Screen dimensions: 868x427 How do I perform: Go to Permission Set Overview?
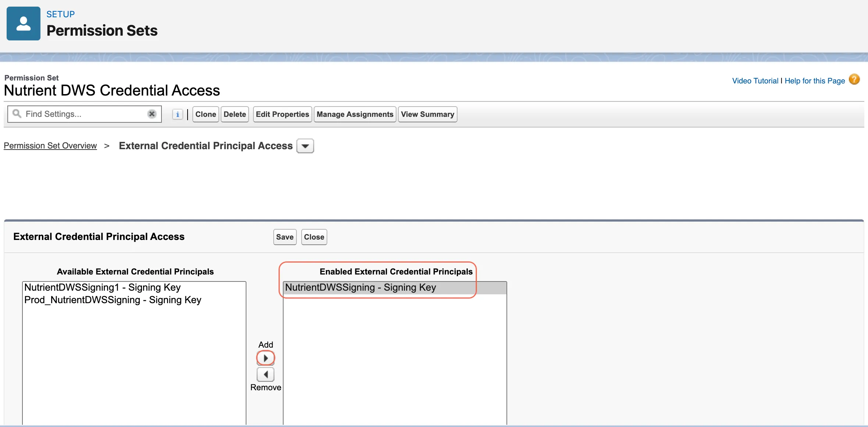[50, 146]
